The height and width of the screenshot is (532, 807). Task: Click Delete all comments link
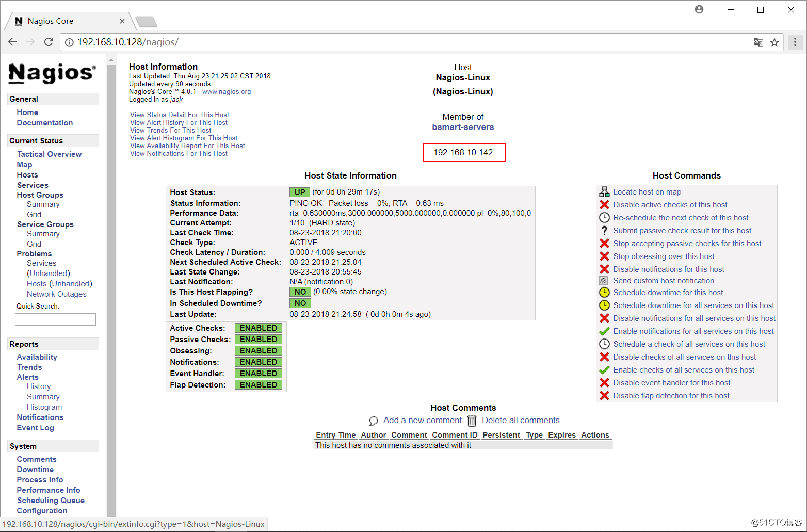tap(521, 421)
